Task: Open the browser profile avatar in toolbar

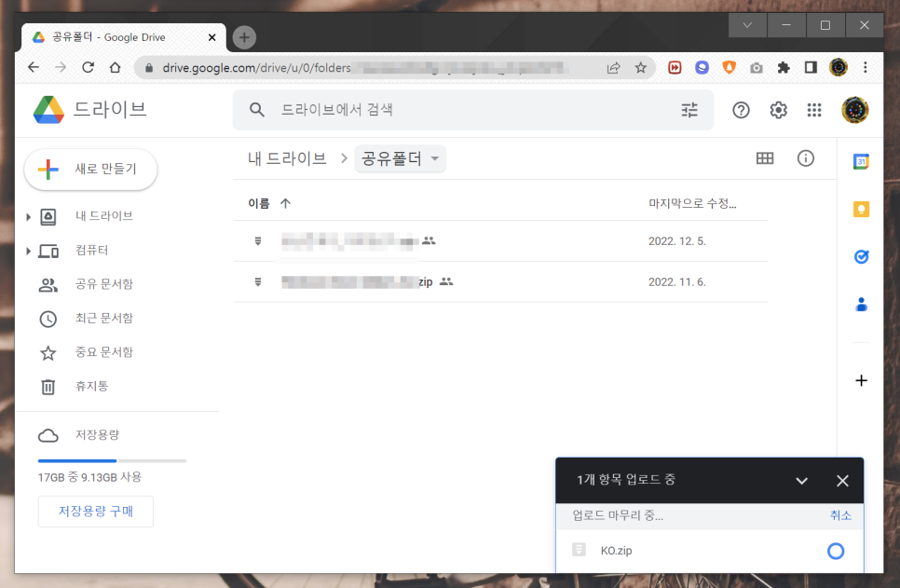Action: pos(838,68)
